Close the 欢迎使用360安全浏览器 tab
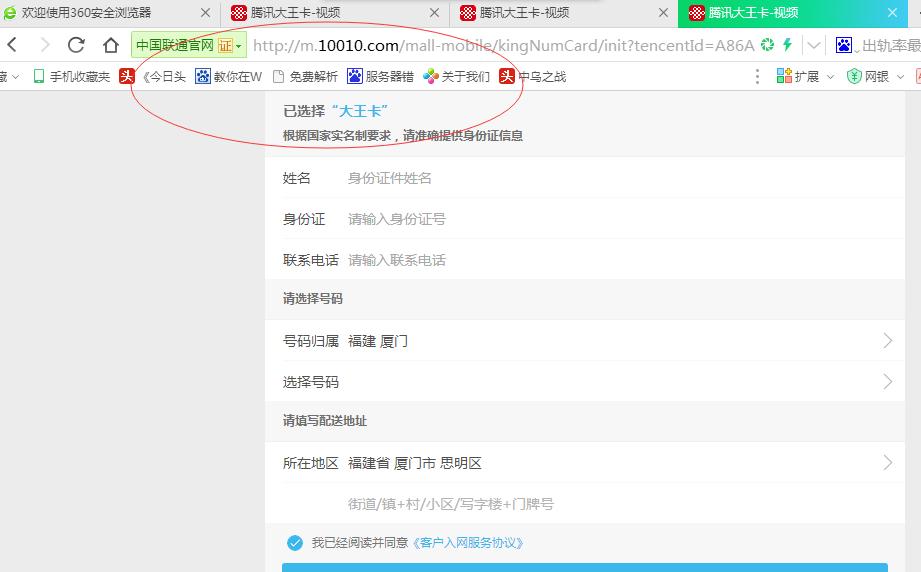The image size is (921, 572). 205,12
